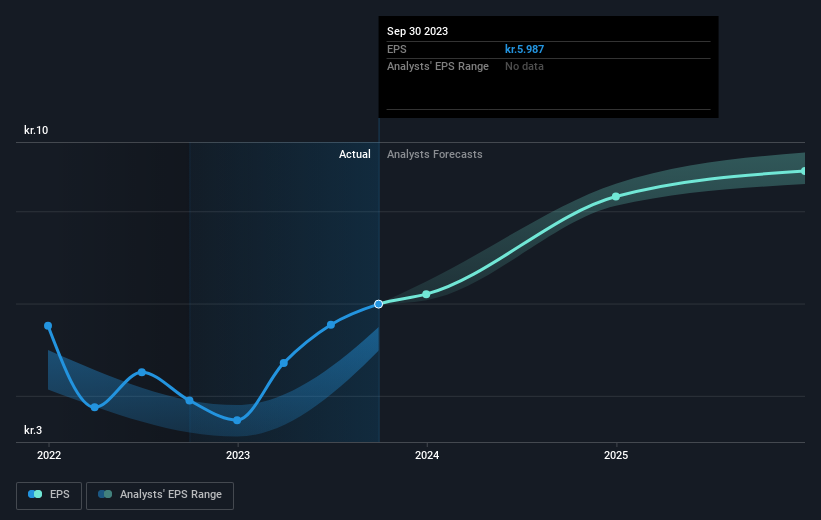The width and height of the screenshot is (821, 520).
Task: Click the lowest EPS point at 2023
Action: tap(237, 420)
